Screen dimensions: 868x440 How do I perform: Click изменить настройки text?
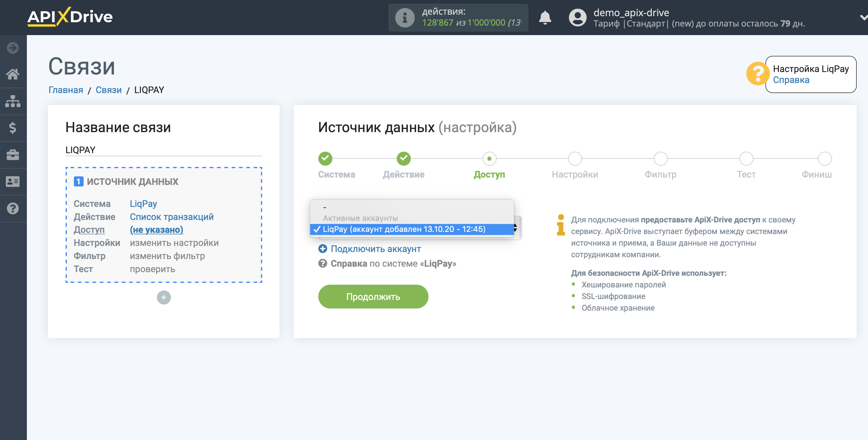[x=174, y=243]
